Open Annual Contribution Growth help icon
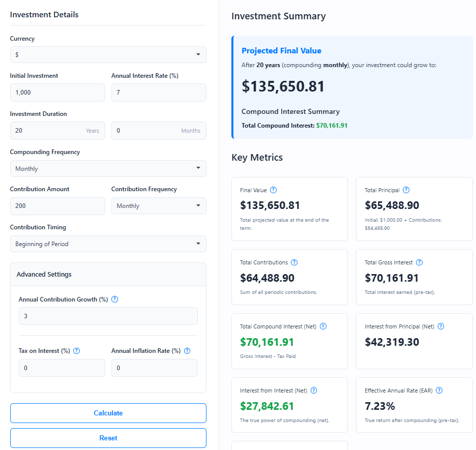Viewport: 476px width, 450px height. point(115,299)
